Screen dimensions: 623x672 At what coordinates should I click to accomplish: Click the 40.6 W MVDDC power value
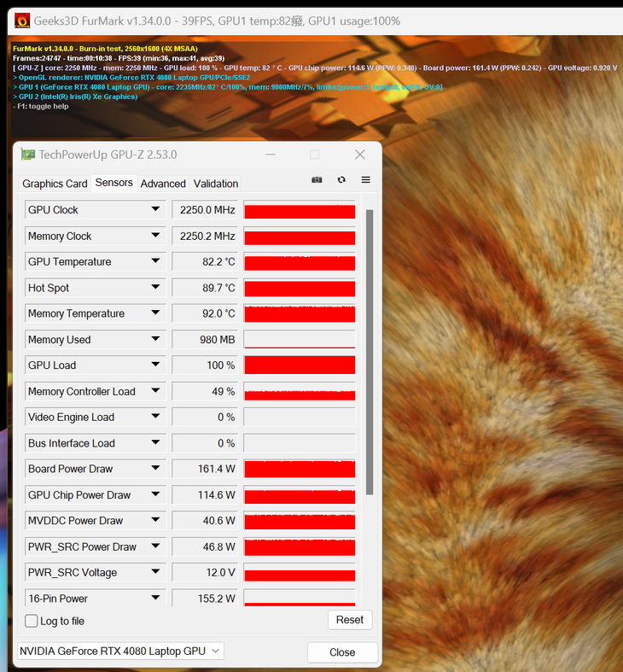coord(205,521)
